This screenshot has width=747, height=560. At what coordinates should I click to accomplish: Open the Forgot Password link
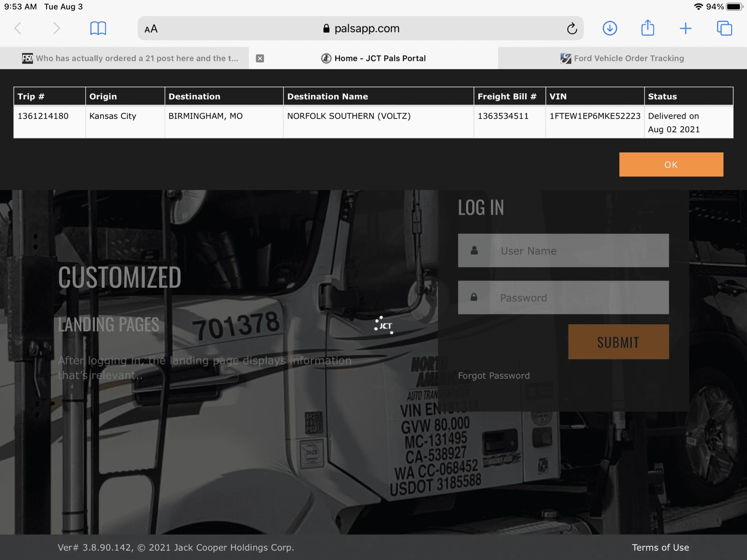point(493,376)
